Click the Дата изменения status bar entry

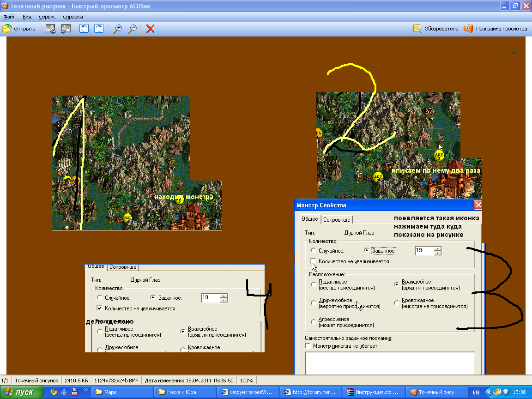point(189,381)
